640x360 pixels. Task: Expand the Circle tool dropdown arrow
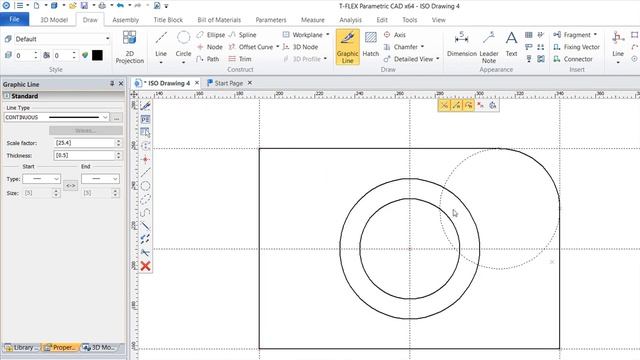(x=183, y=62)
